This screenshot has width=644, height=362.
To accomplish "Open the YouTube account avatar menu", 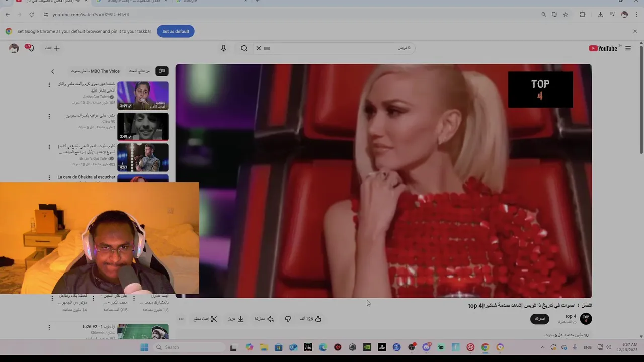I will pos(14,48).
